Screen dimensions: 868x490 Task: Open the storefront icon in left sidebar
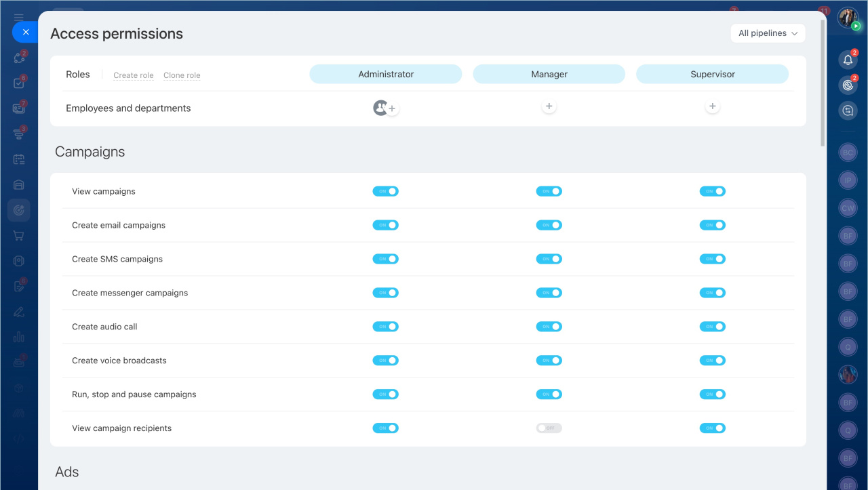point(19,185)
